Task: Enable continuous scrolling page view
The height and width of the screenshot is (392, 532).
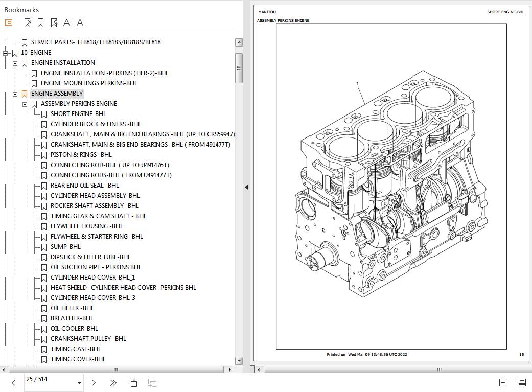Action: point(522,383)
